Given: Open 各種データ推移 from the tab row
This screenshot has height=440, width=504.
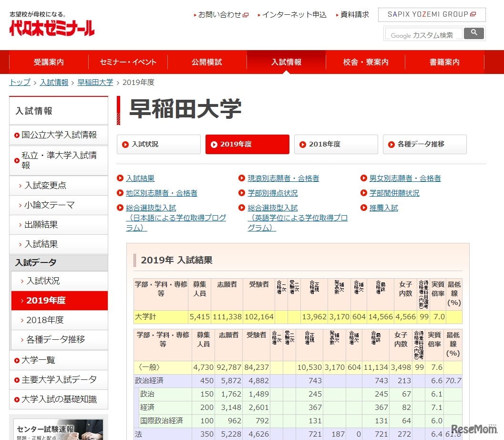Looking at the screenshot, I should (424, 145).
